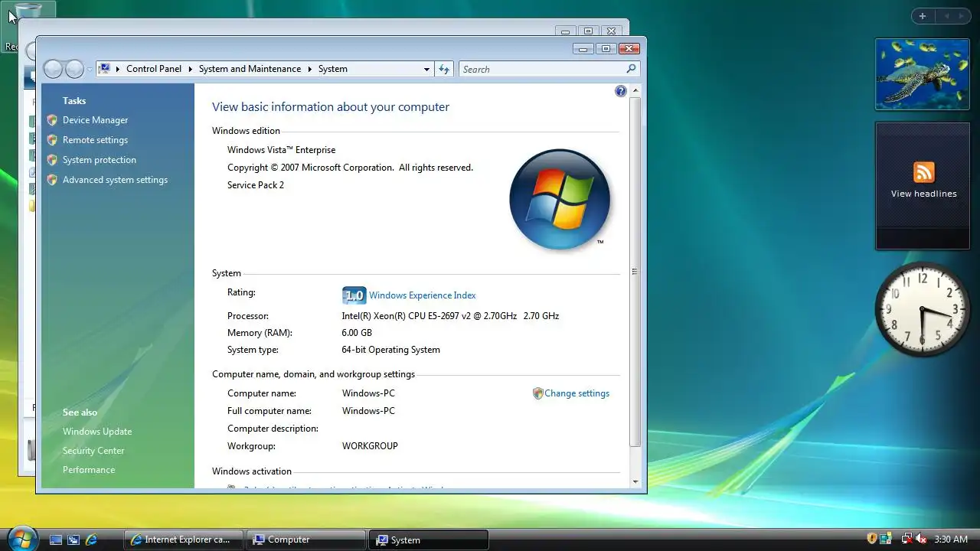Click the 'Service Pack 2' text
Image resolution: width=980 pixels, height=551 pixels.
pyautogui.click(x=256, y=185)
